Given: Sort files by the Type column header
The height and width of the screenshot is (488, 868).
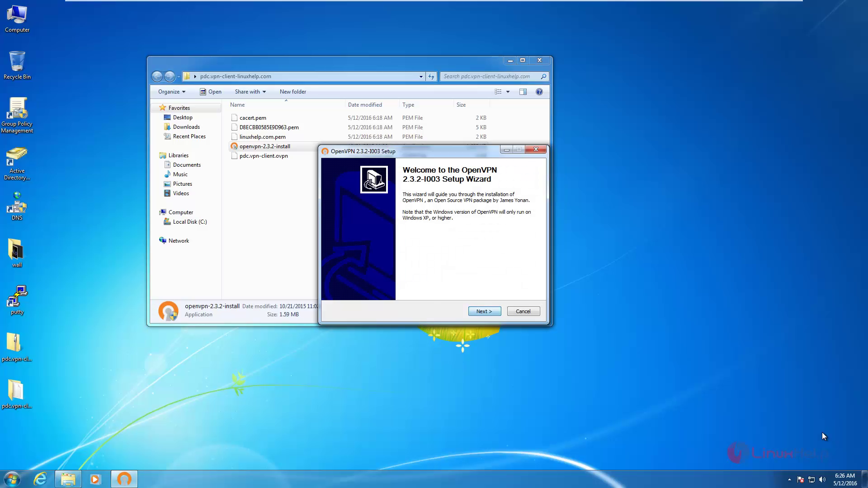Looking at the screenshot, I should click(426, 105).
